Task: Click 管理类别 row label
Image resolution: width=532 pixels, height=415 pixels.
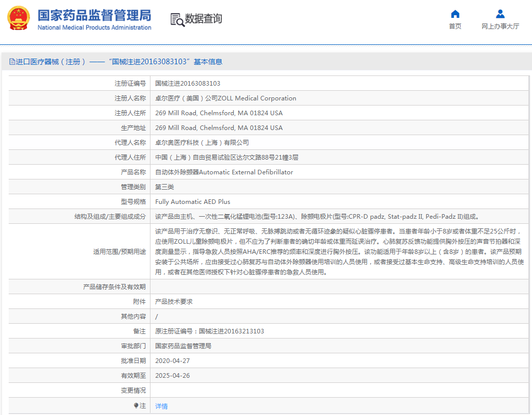Action: coord(133,187)
